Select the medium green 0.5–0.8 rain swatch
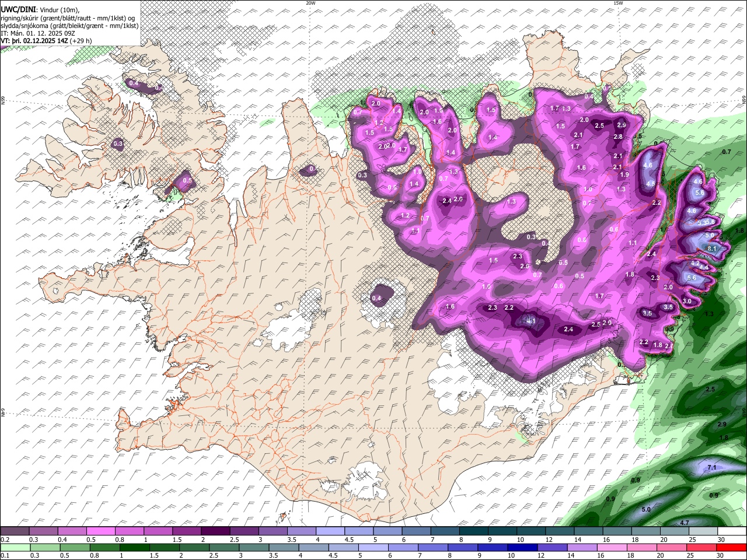 pos(74,547)
